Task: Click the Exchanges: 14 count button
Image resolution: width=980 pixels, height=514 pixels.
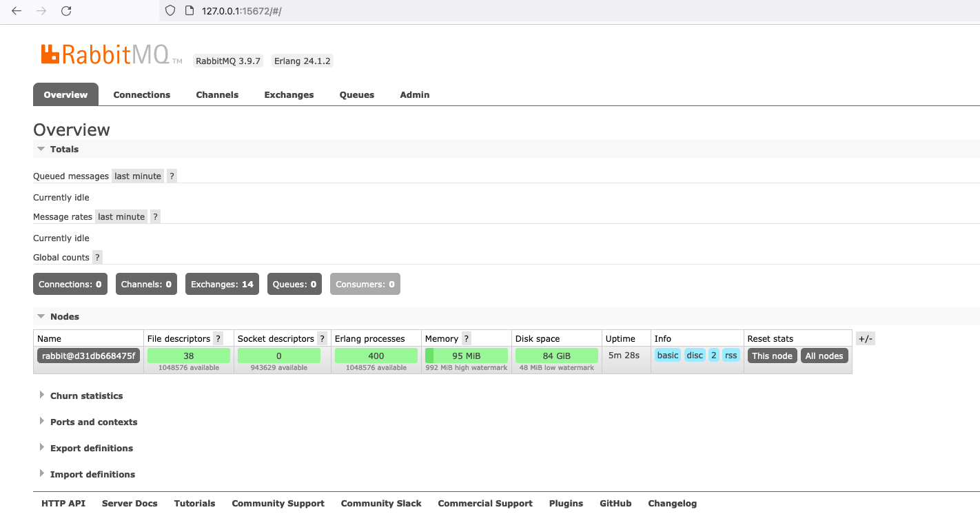Action: pyautogui.click(x=222, y=284)
